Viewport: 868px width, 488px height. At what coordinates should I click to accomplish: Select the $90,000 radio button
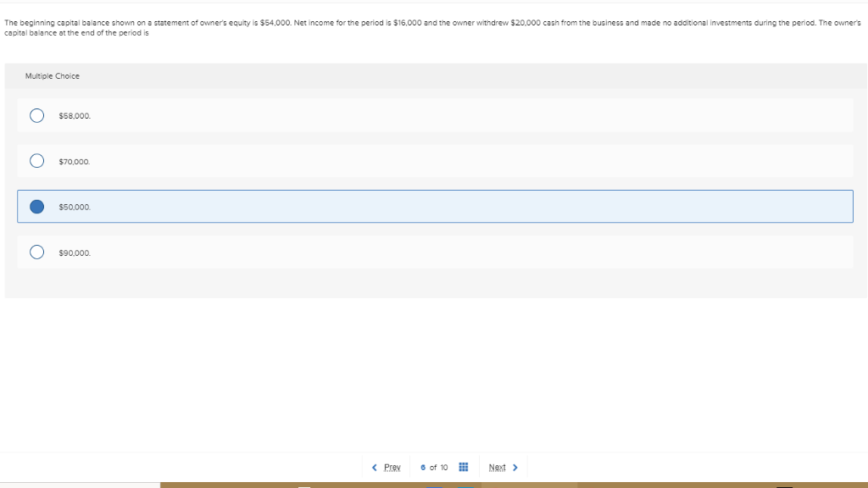coord(36,252)
